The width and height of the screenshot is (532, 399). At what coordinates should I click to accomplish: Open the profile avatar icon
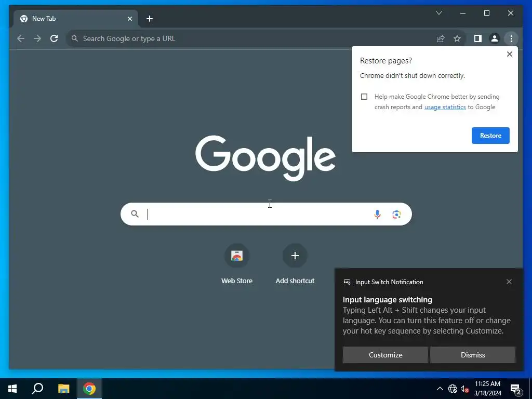pyautogui.click(x=495, y=38)
